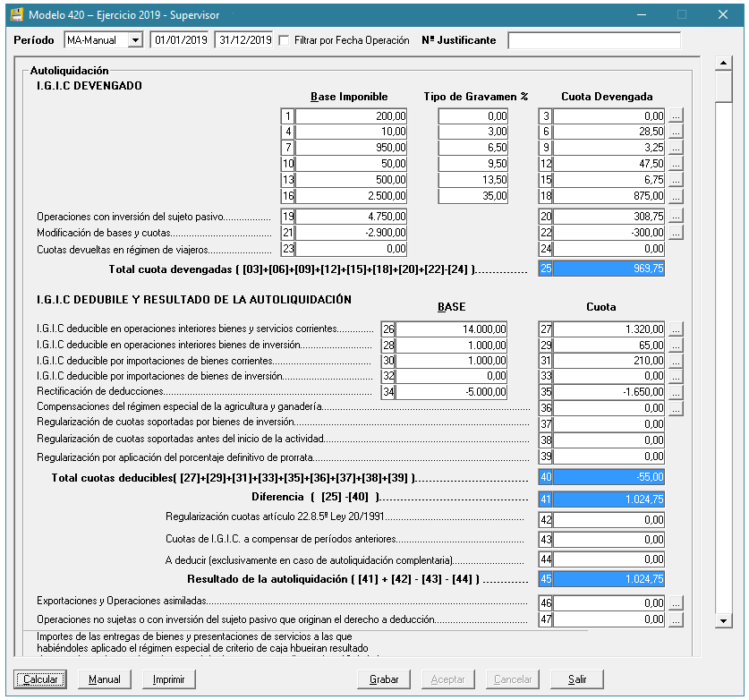Click BASE field 26 value 14.000,00
749x700 pixels.
[x=451, y=329]
